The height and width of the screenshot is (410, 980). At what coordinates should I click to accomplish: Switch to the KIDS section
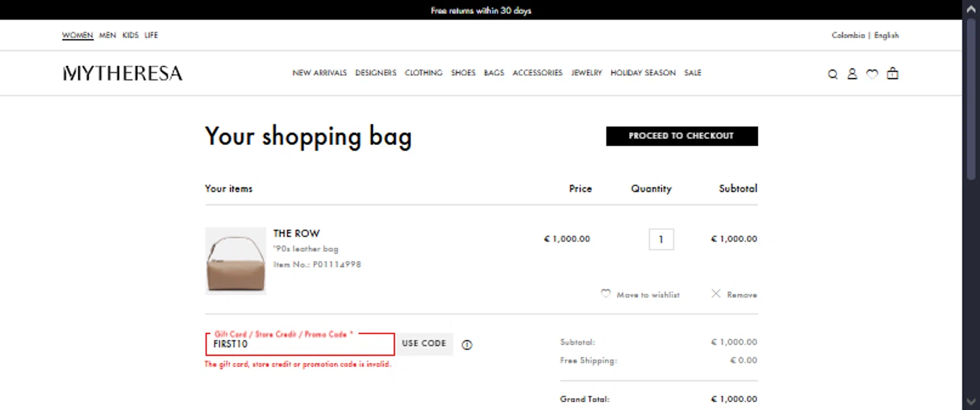(131, 35)
